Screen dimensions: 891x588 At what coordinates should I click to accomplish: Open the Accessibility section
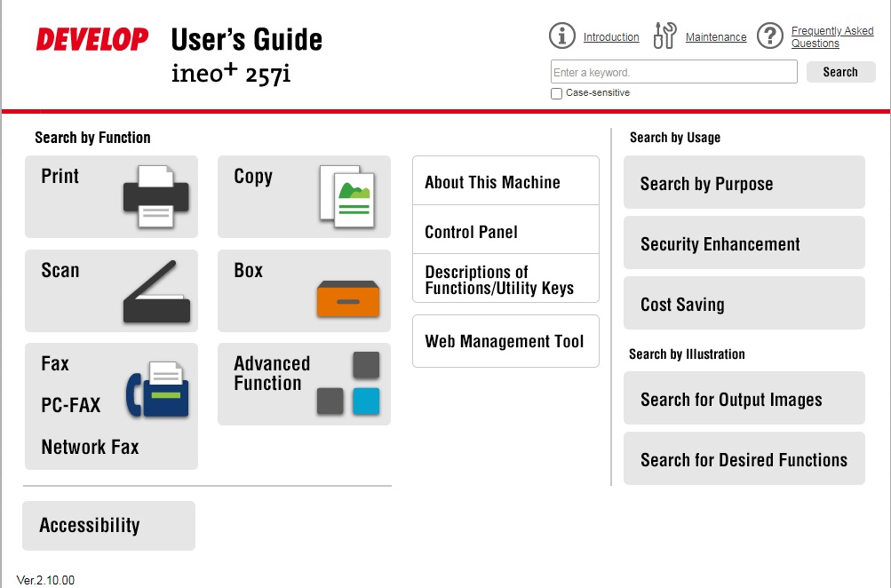pos(108,525)
